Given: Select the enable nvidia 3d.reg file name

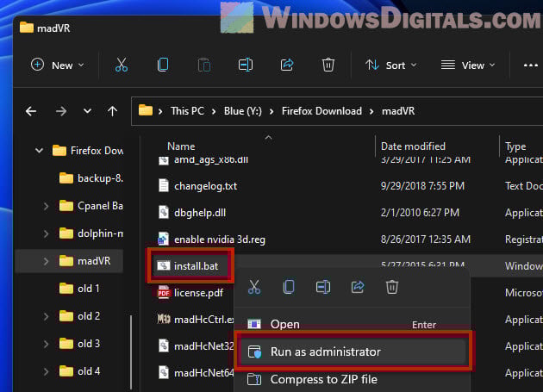Looking at the screenshot, I should [x=220, y=240].
